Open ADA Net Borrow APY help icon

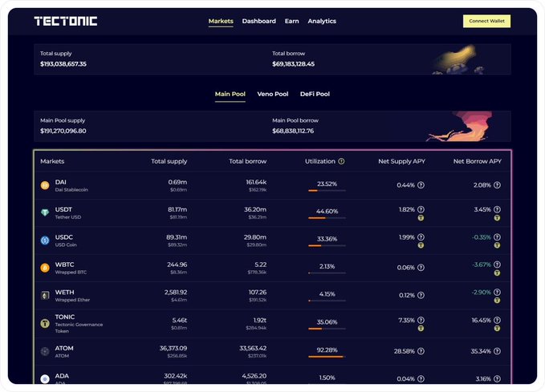click(x=498, y=378)
